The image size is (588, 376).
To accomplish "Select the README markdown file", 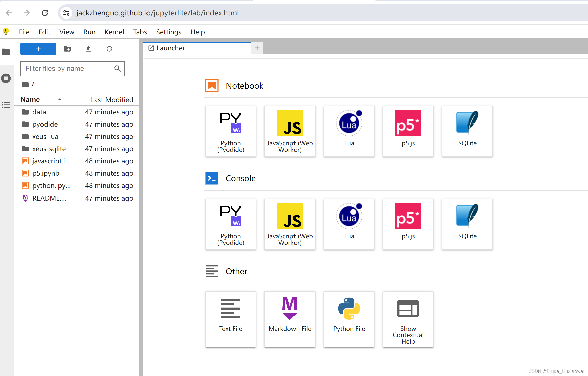I will [77, 198].
